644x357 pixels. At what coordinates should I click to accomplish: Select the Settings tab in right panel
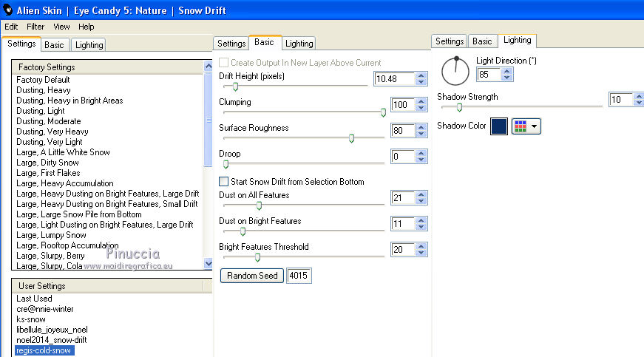pos(450,41)
